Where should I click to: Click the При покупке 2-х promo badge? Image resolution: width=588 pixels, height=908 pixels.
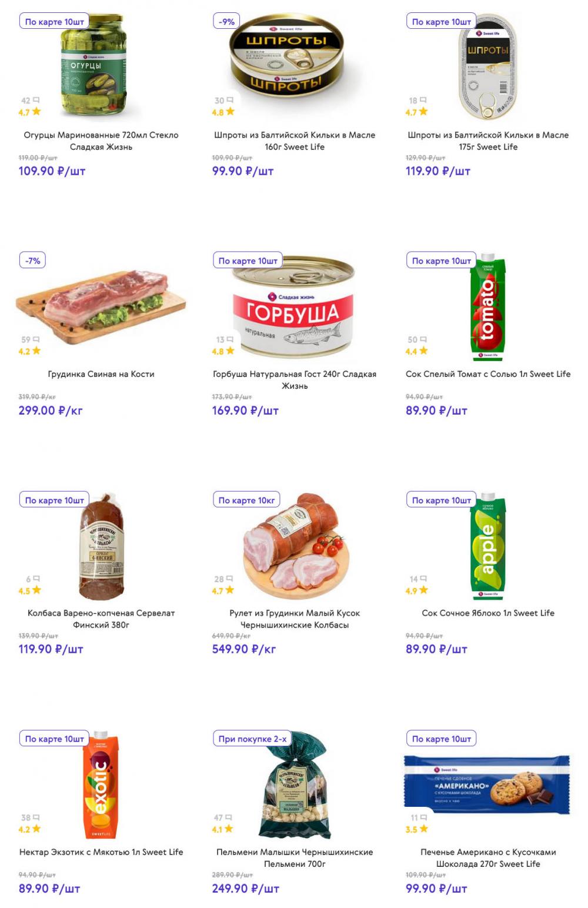pyautogui.click(x=252, y=739)
